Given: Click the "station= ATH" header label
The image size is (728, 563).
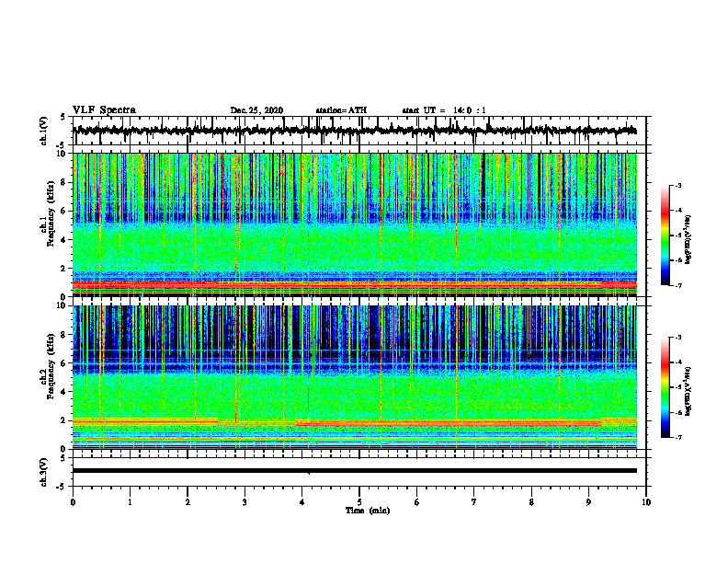Looking at the screenshot, I should (x=341, y=110).
